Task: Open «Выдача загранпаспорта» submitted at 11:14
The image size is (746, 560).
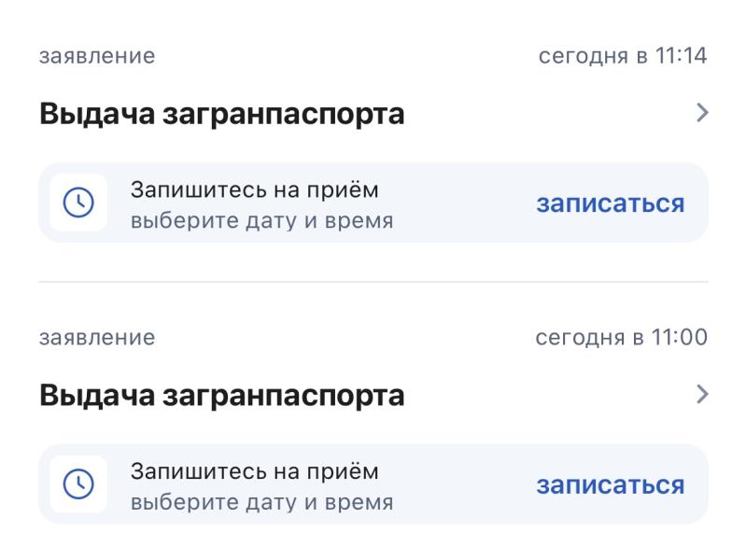Action: point(221,115)
